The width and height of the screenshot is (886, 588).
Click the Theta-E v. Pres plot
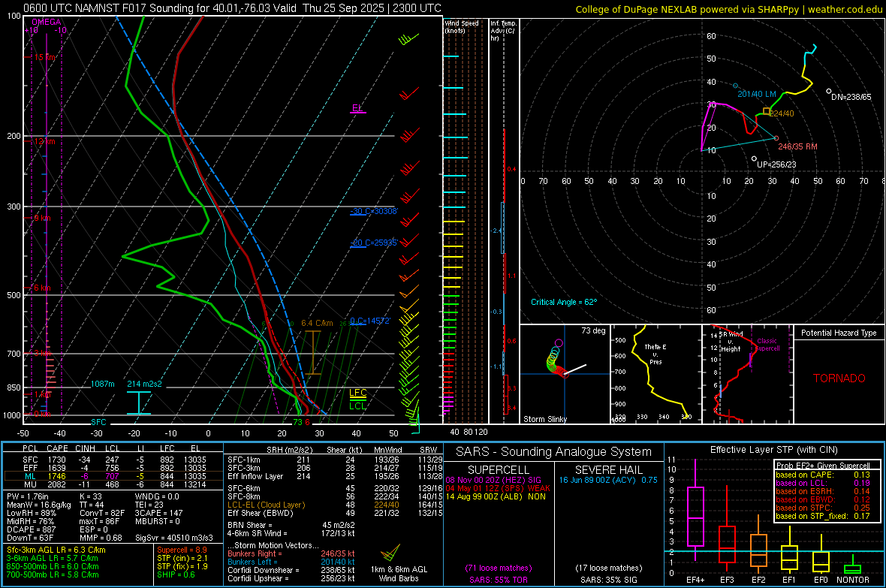(656, 374)
